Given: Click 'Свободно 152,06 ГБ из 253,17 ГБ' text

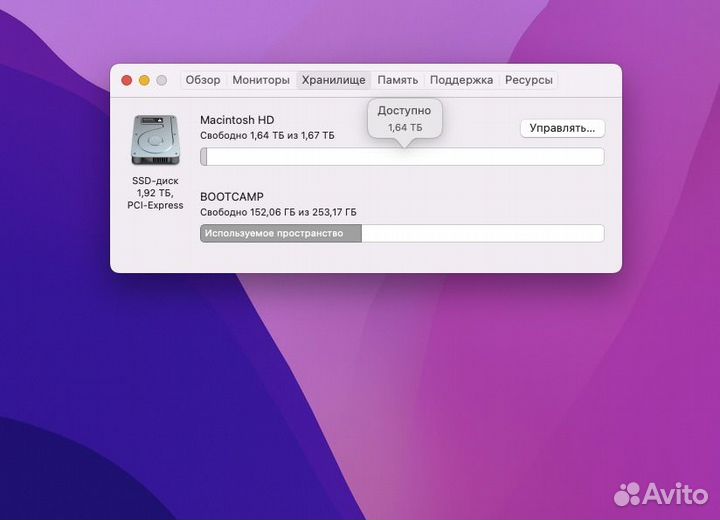Looking at the screenshot, I should click(x=278, y=212).
